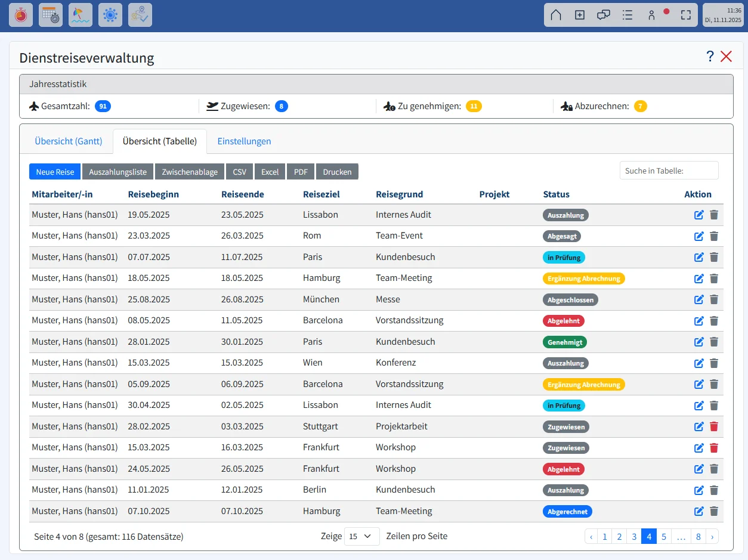Image resolution: width=748 pixels, height=560 pixels.
Task: Click the help question mark icon
Action: tap(710, 57)
